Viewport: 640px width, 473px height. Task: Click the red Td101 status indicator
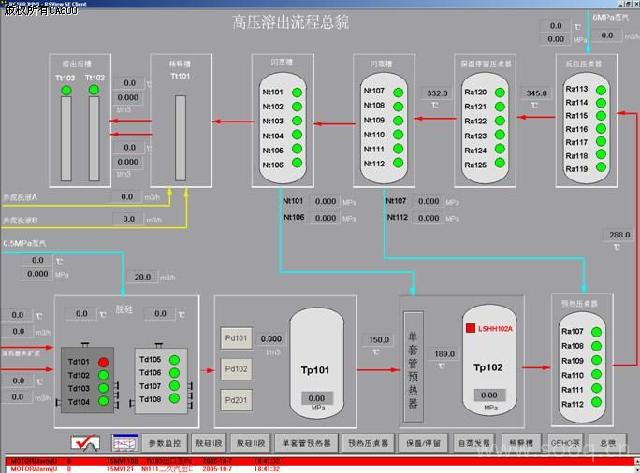(x=104, y=362)
